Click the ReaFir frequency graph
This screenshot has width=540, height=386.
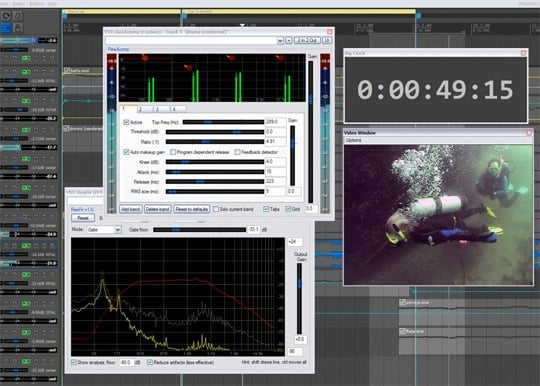[178, 296]
